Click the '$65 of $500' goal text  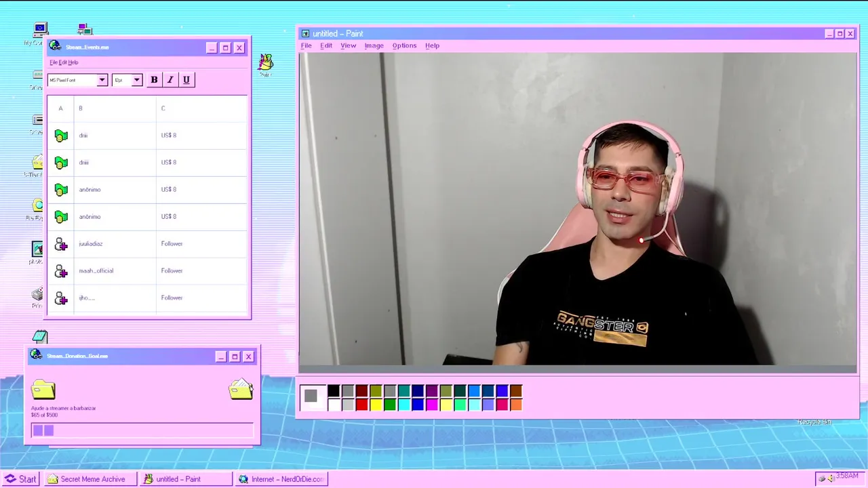(x=44, y=415)
